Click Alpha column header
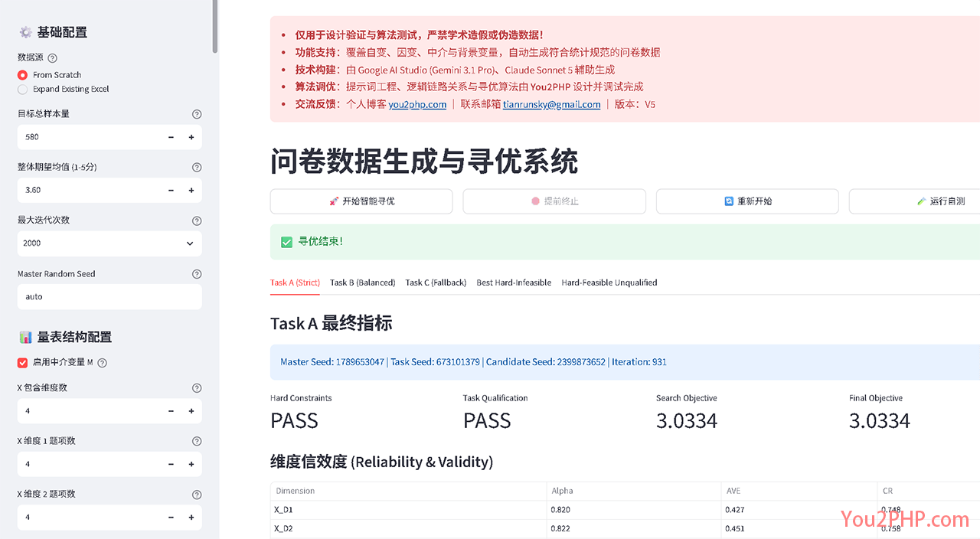Screen dimensions: 980x539 (633, 491)
